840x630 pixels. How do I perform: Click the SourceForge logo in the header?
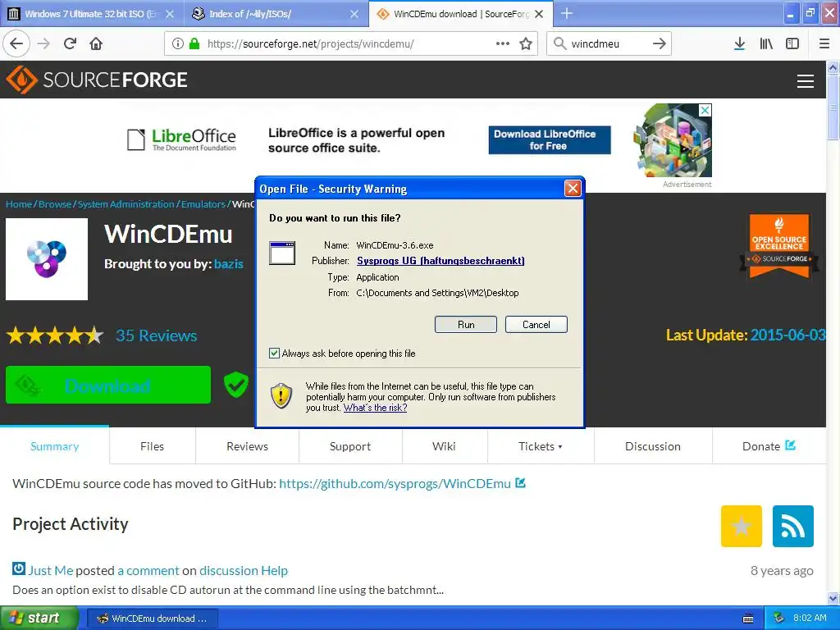(97, 80)
